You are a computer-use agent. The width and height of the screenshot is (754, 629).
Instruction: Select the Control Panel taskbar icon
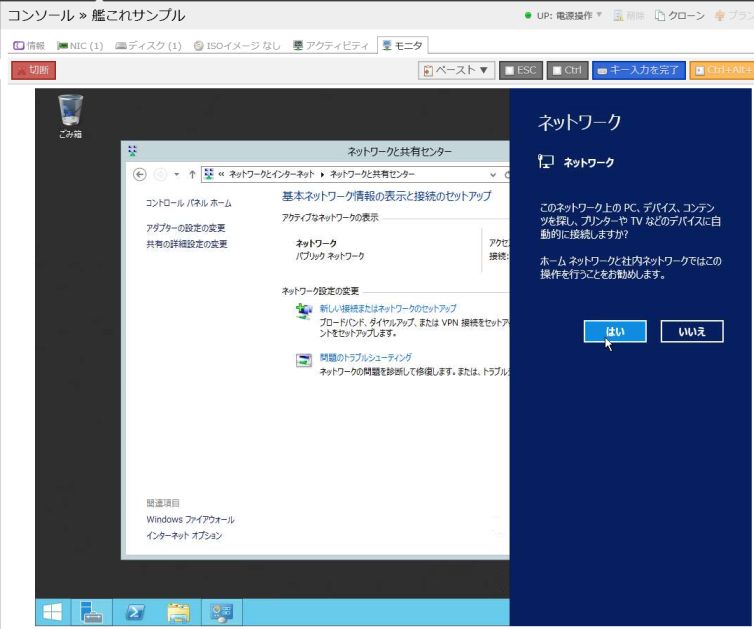point(221,612)
